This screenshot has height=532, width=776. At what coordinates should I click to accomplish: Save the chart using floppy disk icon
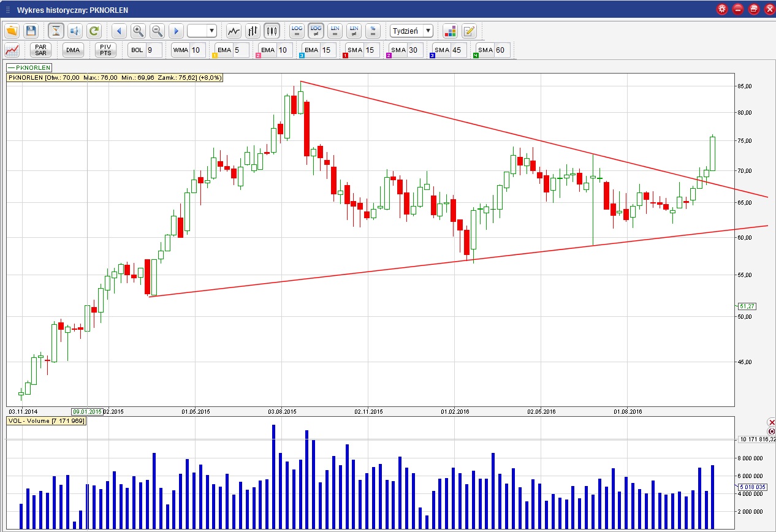tap(31, 31)
